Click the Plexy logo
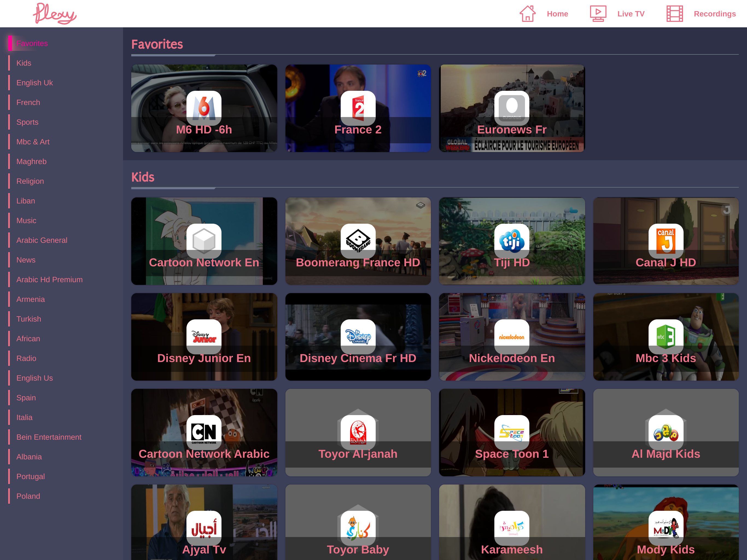Viewport: 747px width, 560px height. tap(55, 14)
